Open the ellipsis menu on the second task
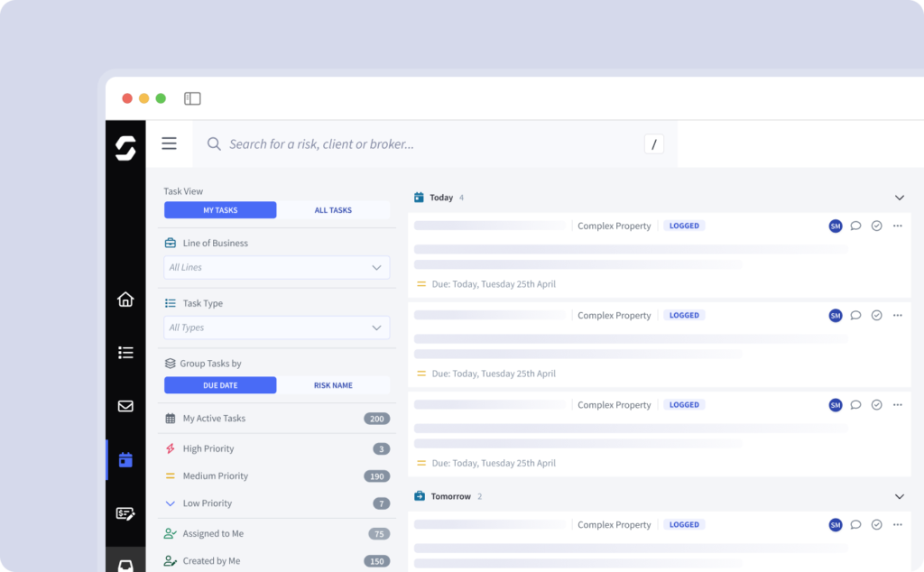924x572 pixels. pos(897,315)
